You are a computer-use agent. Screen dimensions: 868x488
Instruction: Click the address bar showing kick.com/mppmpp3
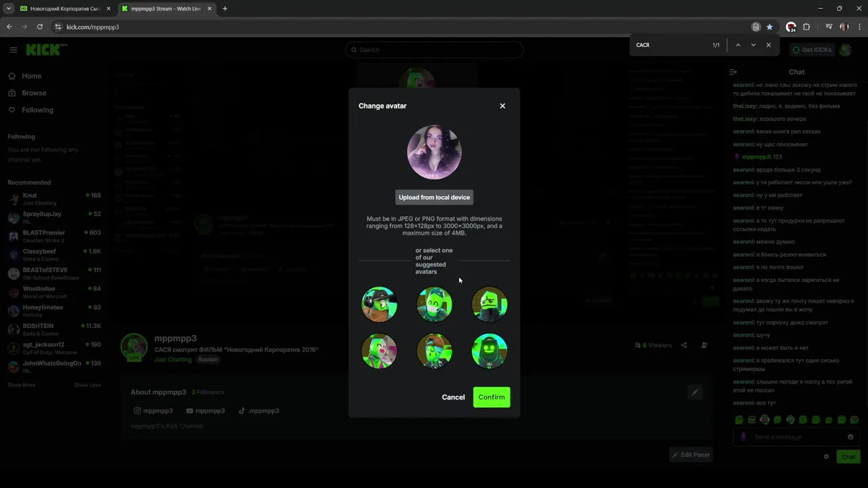(400, 27)
